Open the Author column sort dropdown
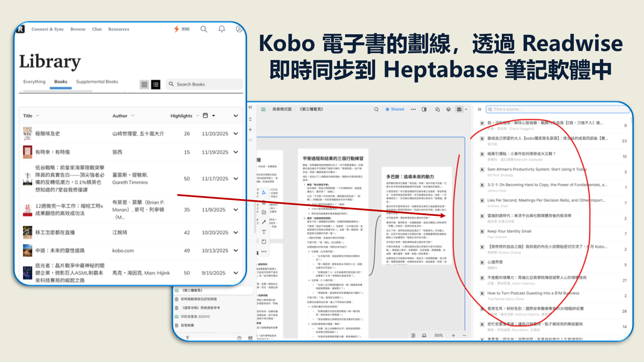The width and height of the screenshot is (644, 362). 133,116
